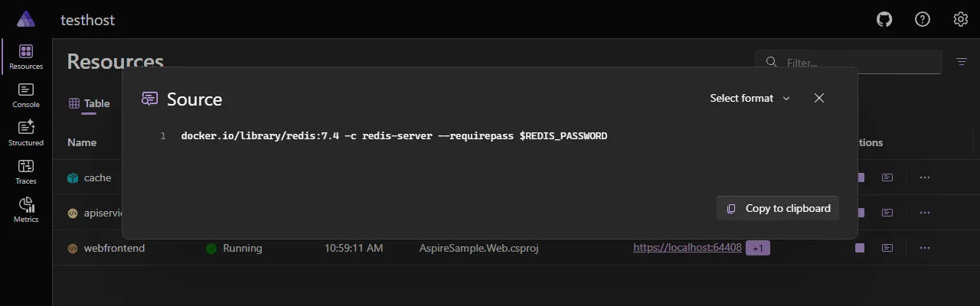
Task: Open the Console logs page in sidebar
Action: click(26, 95)
